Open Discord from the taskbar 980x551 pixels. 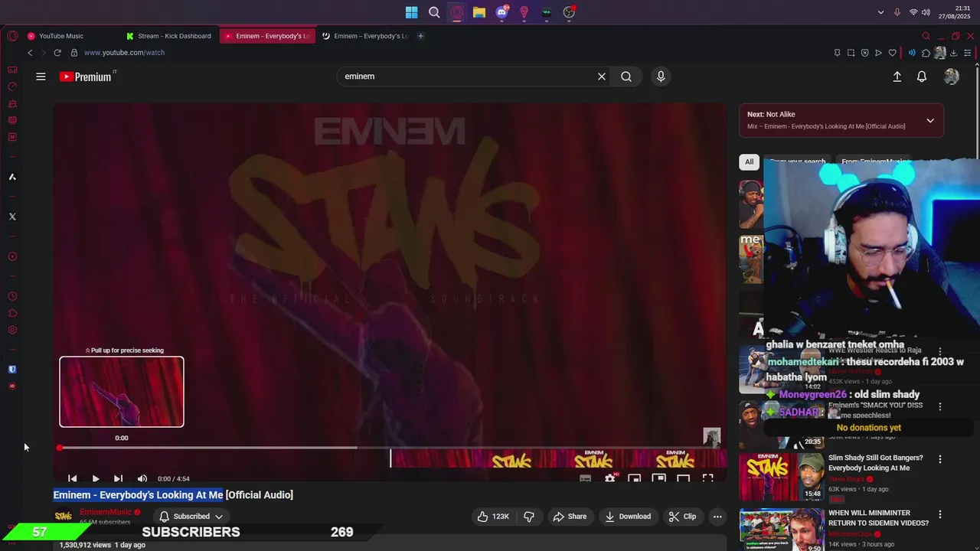pyautogui.click(x=501, y=12)
